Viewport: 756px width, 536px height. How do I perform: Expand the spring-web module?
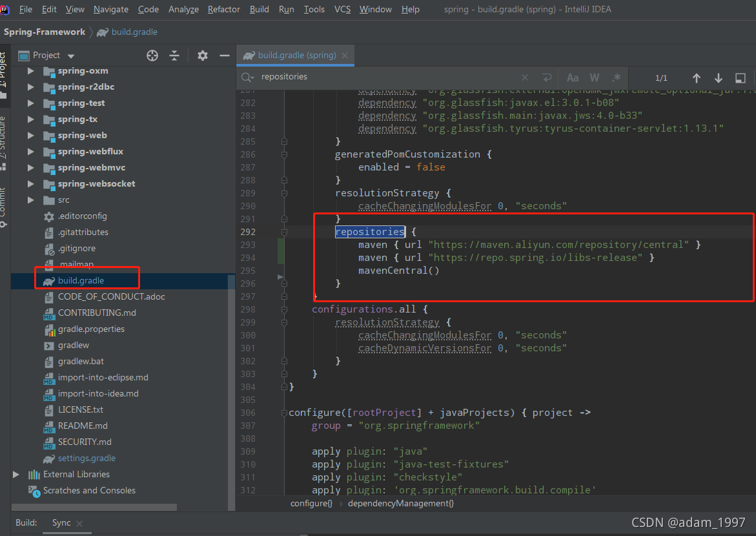31,136
